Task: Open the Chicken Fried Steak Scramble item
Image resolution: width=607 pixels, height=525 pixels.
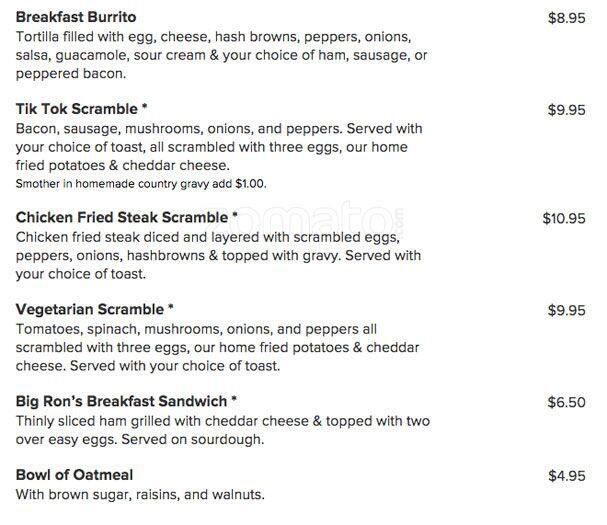Action: [x=120, y=217]
